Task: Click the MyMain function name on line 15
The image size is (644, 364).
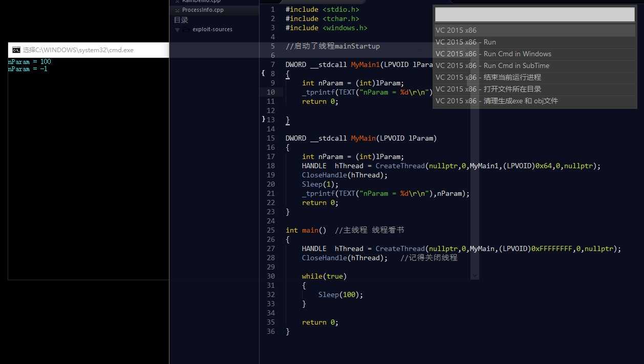Action: [363, 138]
